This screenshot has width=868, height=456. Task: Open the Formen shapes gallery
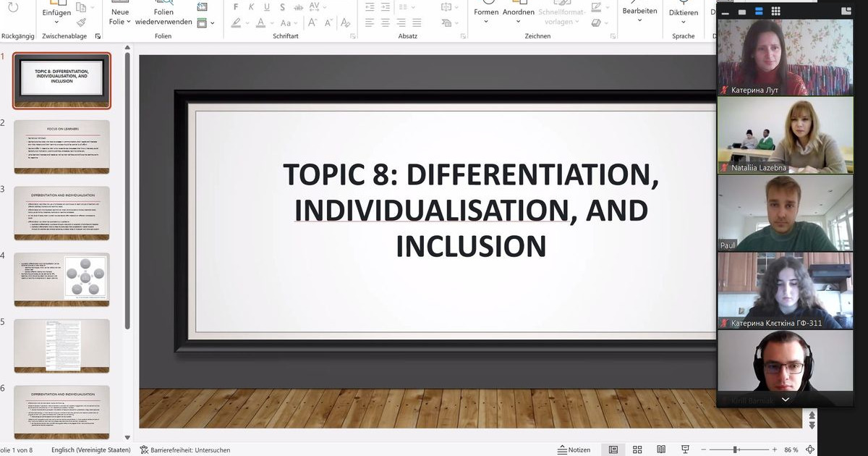coord(486,16)
